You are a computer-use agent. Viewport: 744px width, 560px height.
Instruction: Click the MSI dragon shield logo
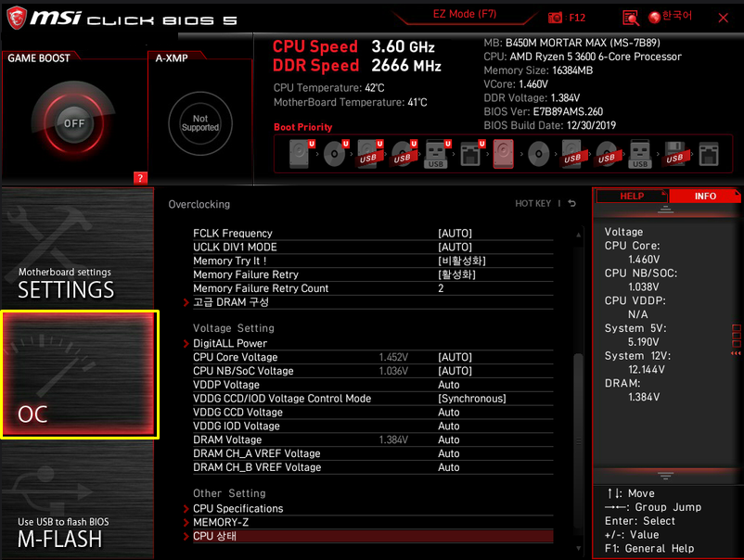click(x=16, y=18)
